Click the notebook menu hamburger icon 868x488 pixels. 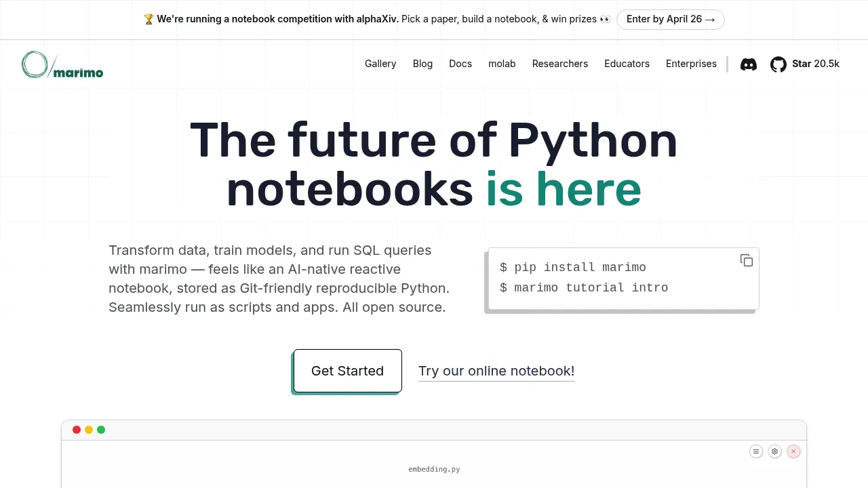click(756, 451)
